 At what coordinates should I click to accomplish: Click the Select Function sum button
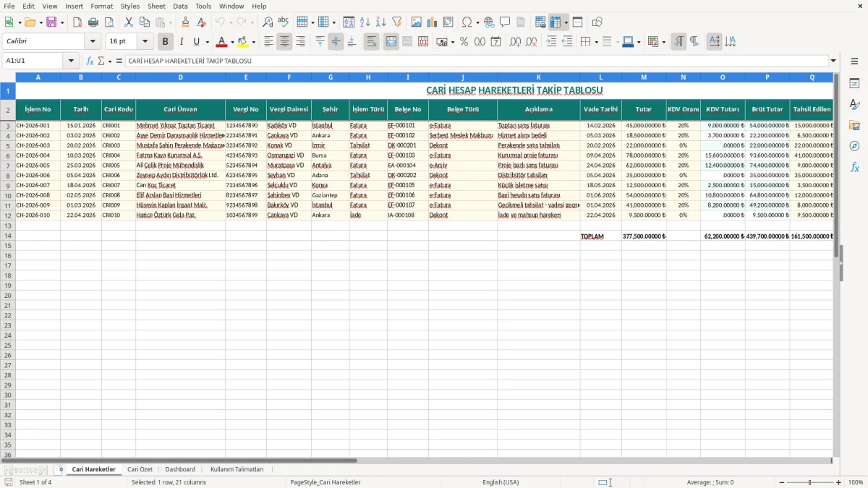coord(101,61)
